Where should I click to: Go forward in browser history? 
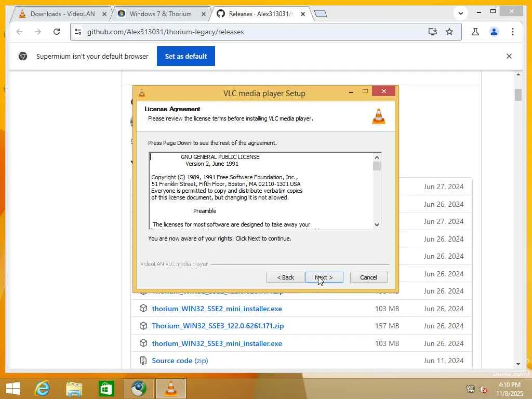[x=37, y=32]
